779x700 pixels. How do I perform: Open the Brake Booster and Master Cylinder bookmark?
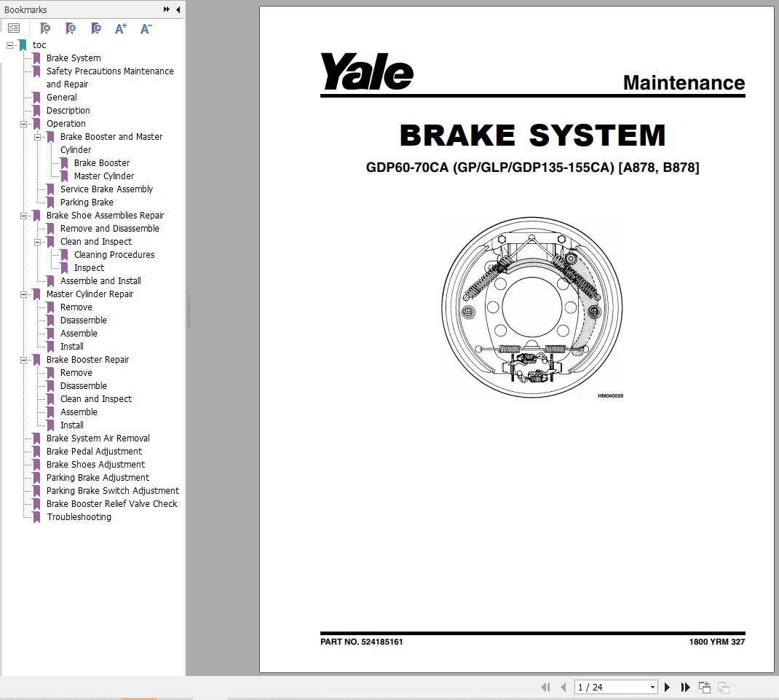111,143
